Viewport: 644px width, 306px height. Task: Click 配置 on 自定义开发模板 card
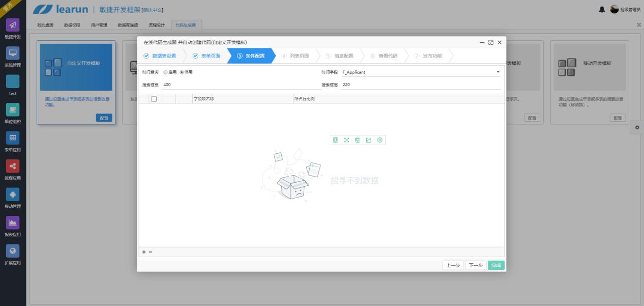coord(104,118)
